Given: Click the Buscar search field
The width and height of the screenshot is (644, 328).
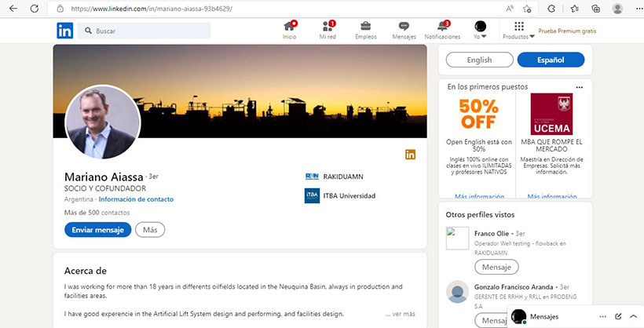Looking at the screenshot, I should pos(149,31).
